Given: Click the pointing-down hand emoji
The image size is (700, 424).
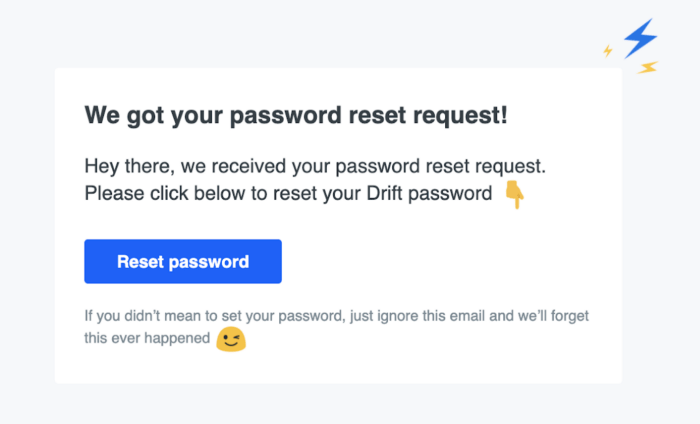Looking at the screenshot, I should point(514,194).
